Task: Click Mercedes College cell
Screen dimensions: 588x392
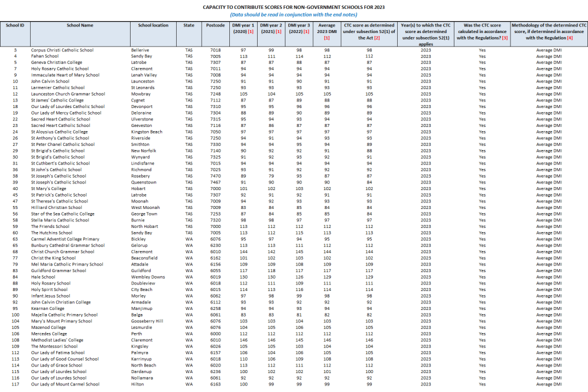Action: (x=48, y=334)
